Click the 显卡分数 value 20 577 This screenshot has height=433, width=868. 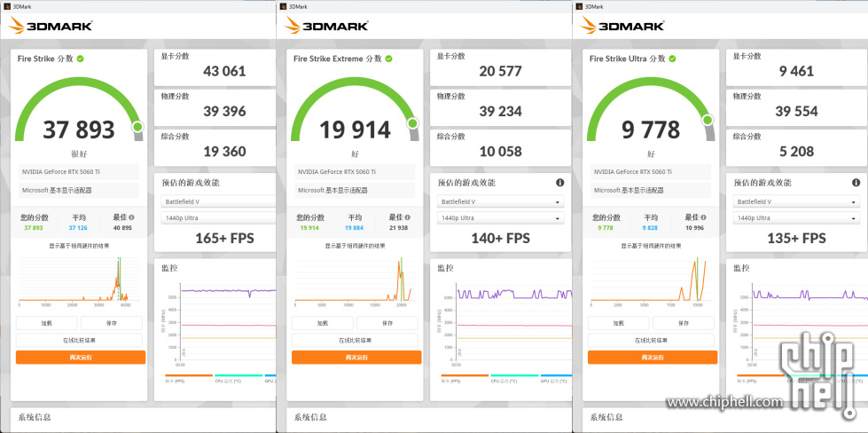[500, 71]
